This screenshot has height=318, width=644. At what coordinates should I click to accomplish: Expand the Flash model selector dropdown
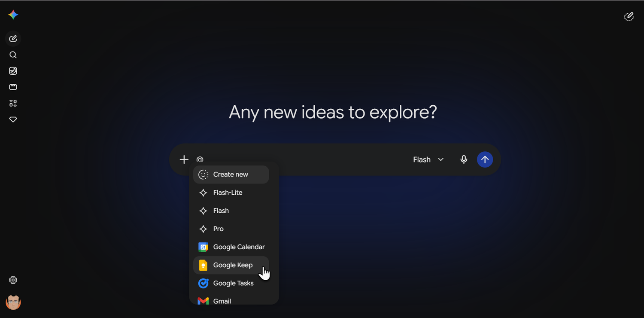(x=428, y=159)
